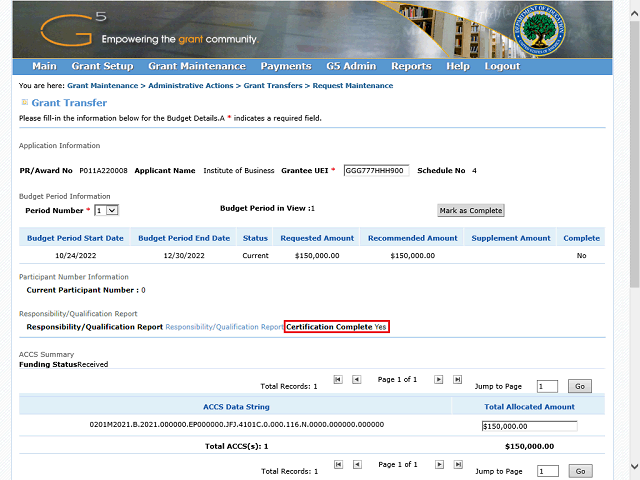Screen dimensions: 640x480
Task: Select the ACCS data string 0201M2021.B.2021 text
Action: pos(237,424)
